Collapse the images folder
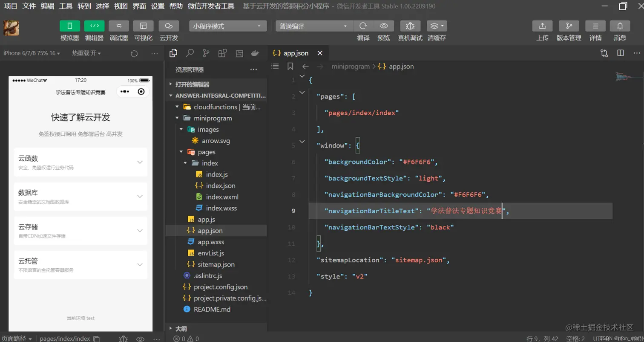The height and width of the screenshot is (342, 644). point(216,129)
